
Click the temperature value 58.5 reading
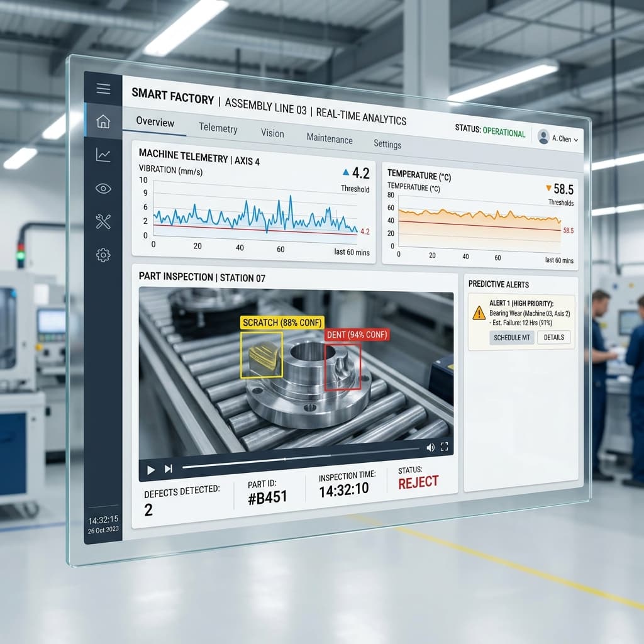pyautogui.click(x=563, y=189)
